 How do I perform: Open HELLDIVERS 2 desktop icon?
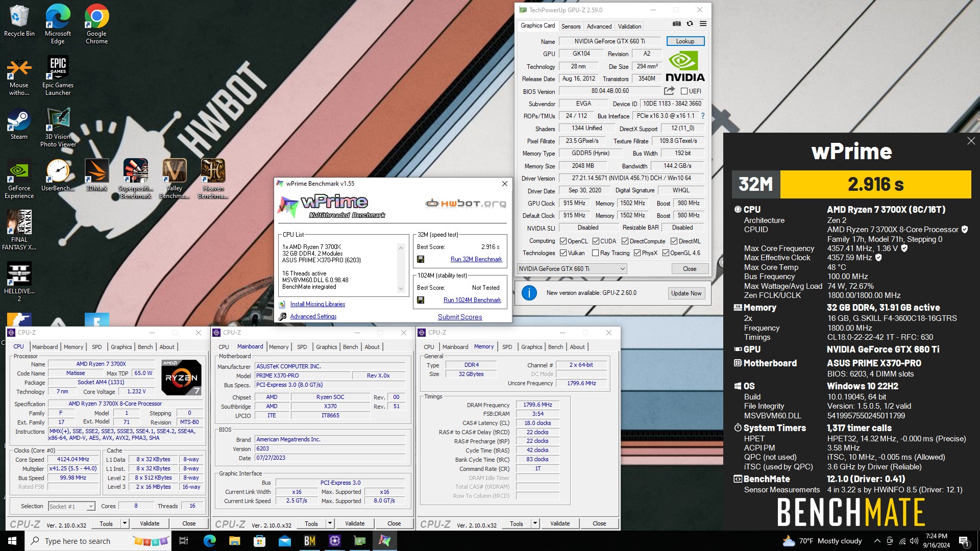(19, 282)
